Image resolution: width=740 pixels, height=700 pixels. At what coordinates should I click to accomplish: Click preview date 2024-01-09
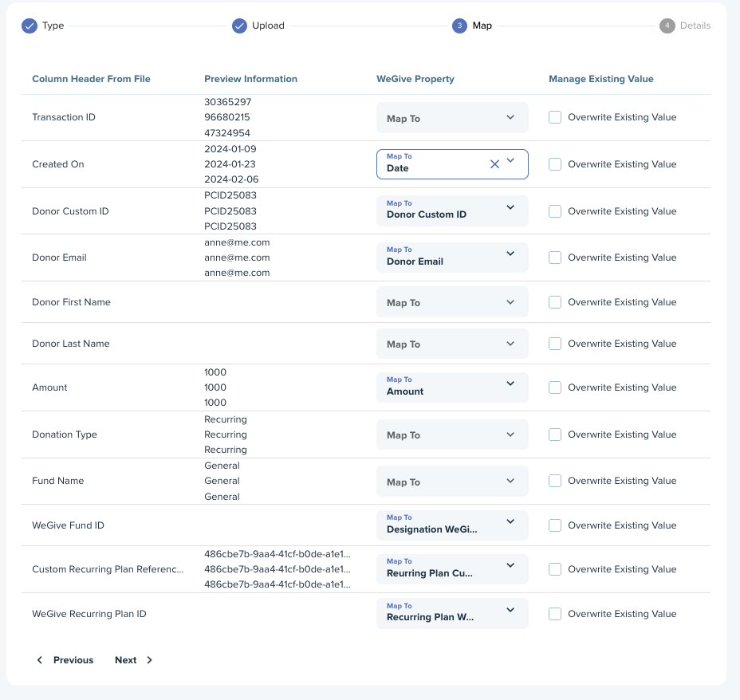230,149
